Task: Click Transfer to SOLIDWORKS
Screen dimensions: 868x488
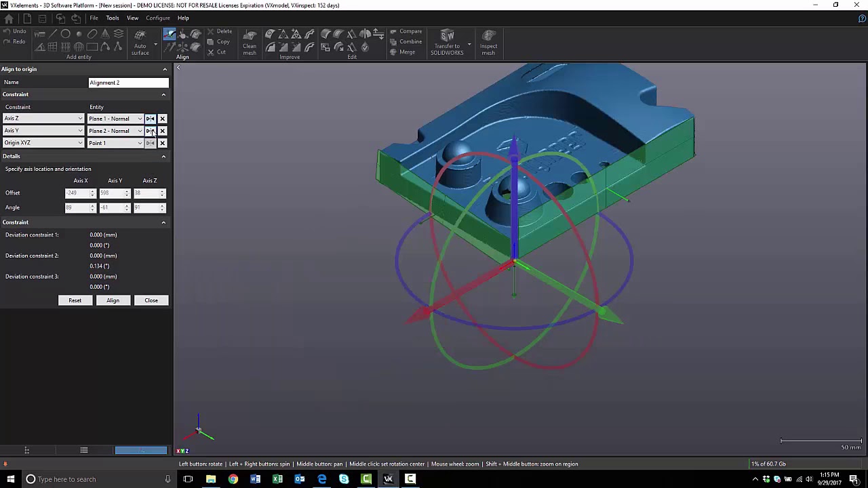Action: (x=447, y=42)
